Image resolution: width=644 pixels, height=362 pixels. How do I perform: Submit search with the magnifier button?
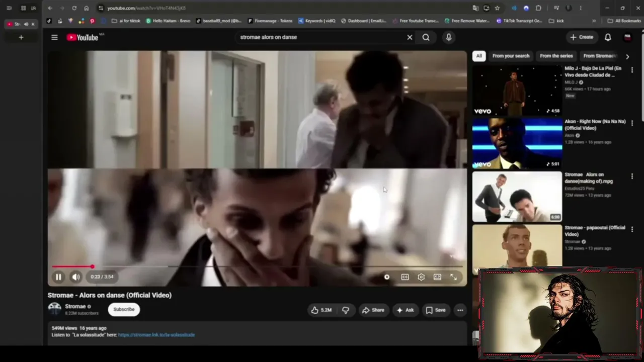pos(426,37)
